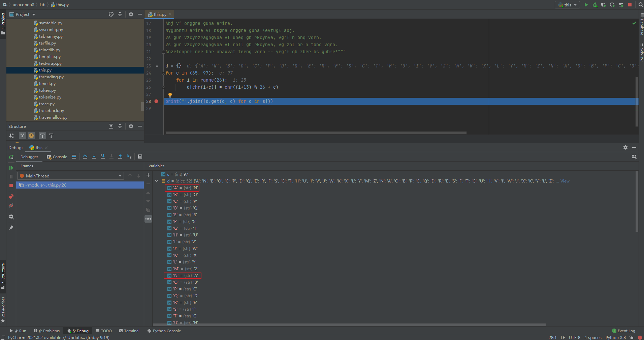Image resolution: width=644 pixels, height=340 pixels.
Task: Stop the process with the red square in the top toolbar
Action: (x=630, y=5)
